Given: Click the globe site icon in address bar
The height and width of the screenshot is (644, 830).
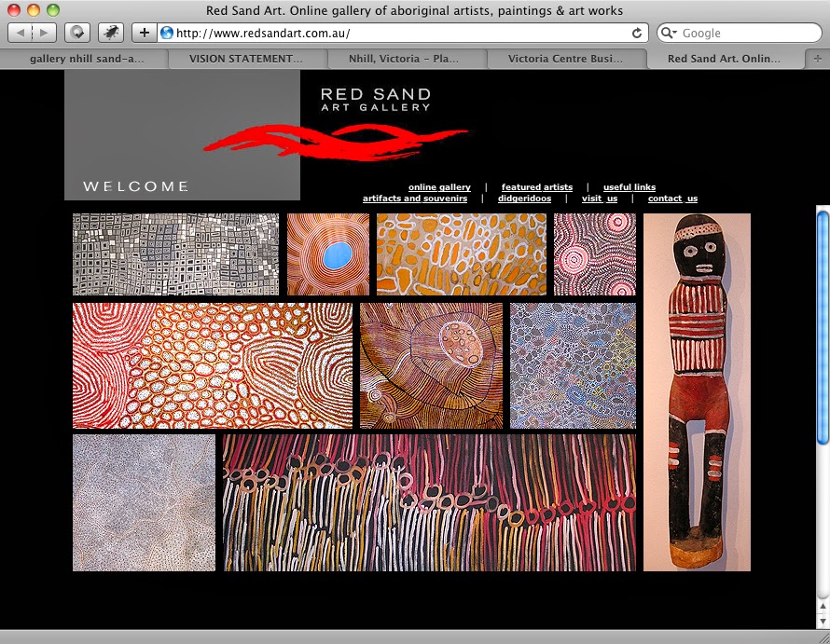Looking at the screenshot, I should (167, 33).
